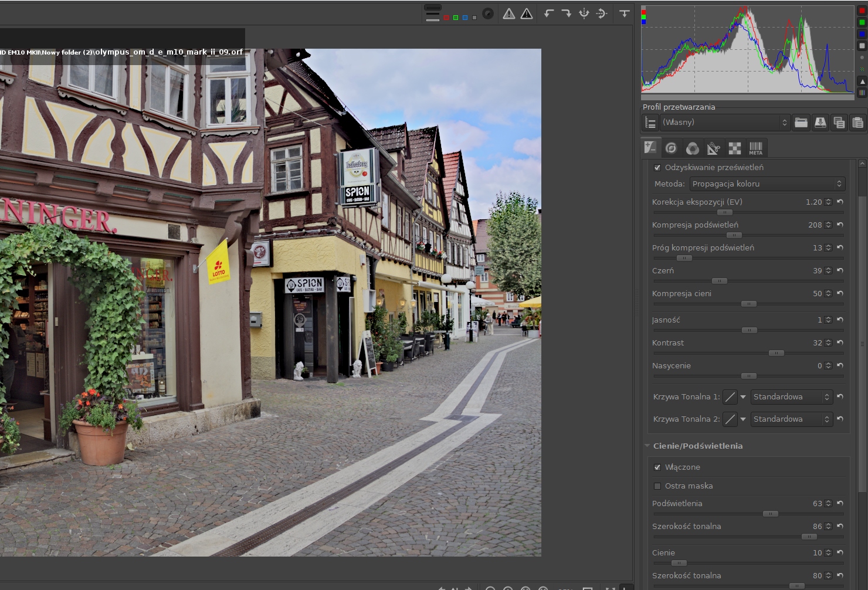The width and height of the screenshot is (868, 590).
Task: Disable the Włączone checkbox under Cienie/Podświetlenia
Action: (x=657, y=467)
